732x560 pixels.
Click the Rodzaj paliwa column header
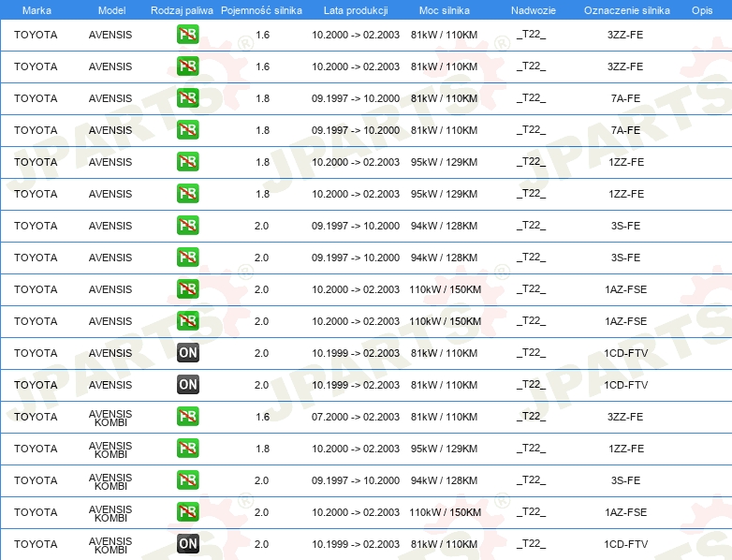(x=182, y=10)
